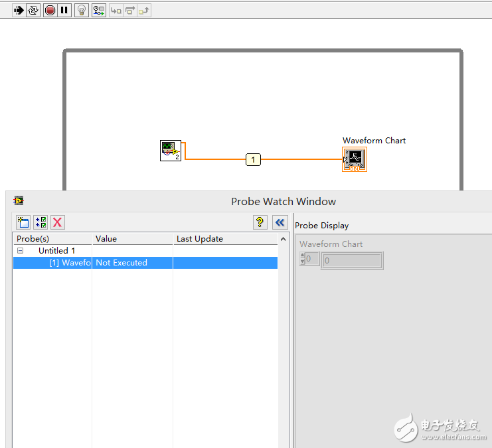Viewport: 492px width, 448px height.
Task: Click the Probe Watch Window title icon
Action: click(x=19, y=200)
